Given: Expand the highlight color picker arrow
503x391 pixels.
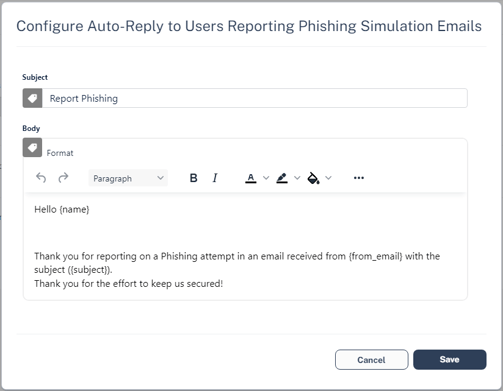Looking at the screenshot, I should coord(297,178).
